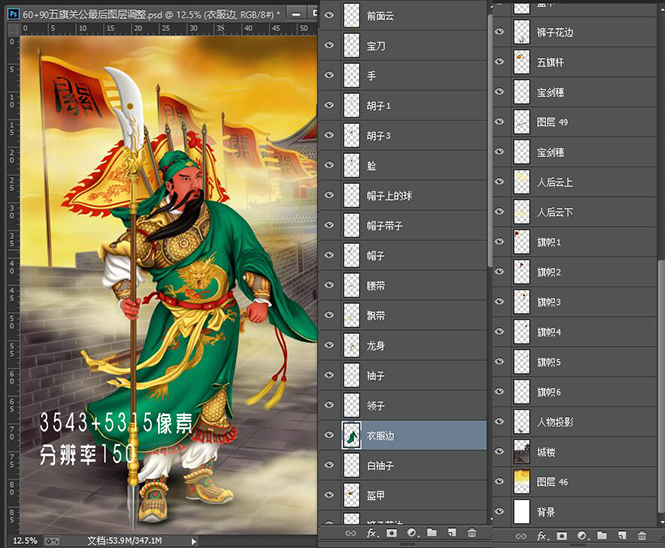Toggle visibility of 旗帜2 layer

[500, 271]
